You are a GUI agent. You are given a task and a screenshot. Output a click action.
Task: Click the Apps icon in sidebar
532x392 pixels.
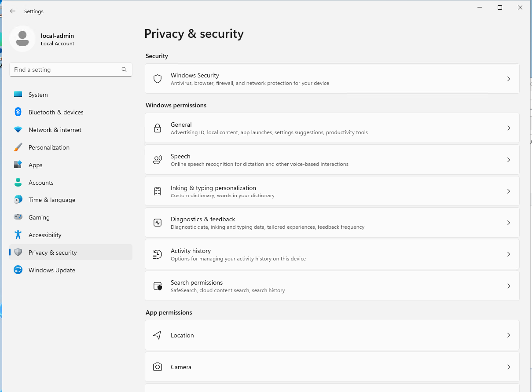(x=18, y=165)
